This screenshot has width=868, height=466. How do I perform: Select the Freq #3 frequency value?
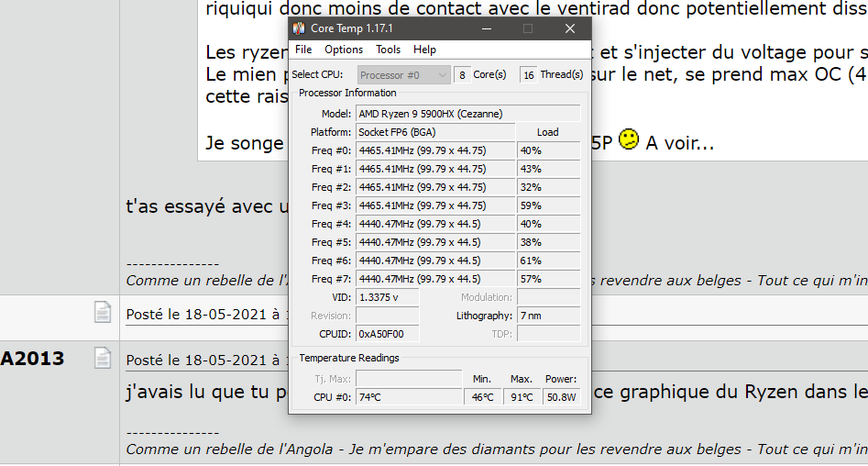(x=435, y=205)
